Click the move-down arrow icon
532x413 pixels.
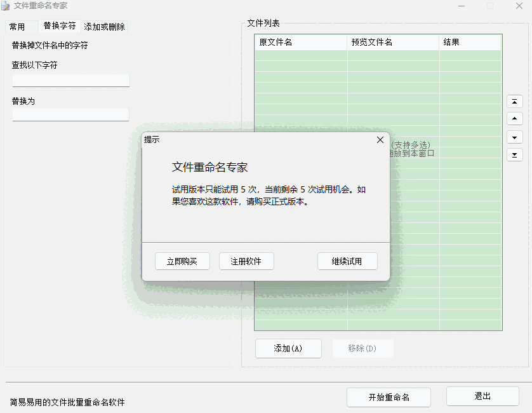(514, 137)
